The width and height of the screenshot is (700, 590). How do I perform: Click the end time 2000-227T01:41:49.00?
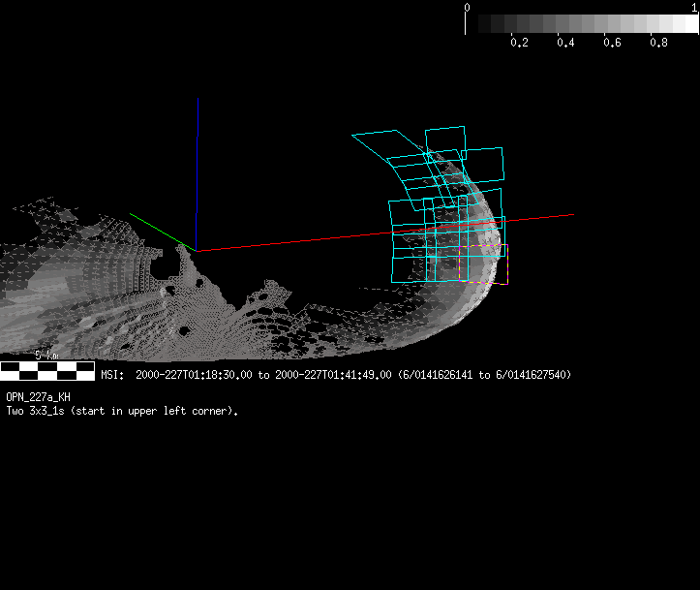coord(333,375)
